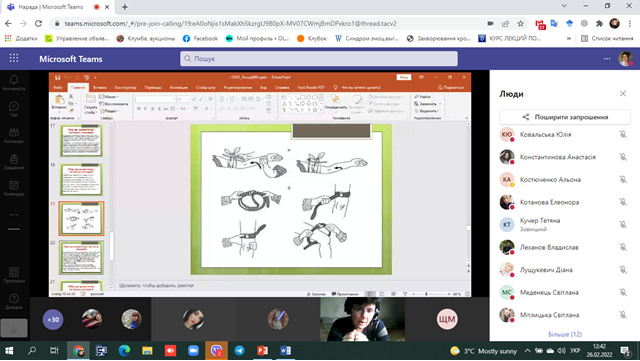Image resolution: width=640 pixels, height=361 pixels.
Task: Click the muted mic icon for Мітлицька Світлана
Action: [x=622, y=315]
